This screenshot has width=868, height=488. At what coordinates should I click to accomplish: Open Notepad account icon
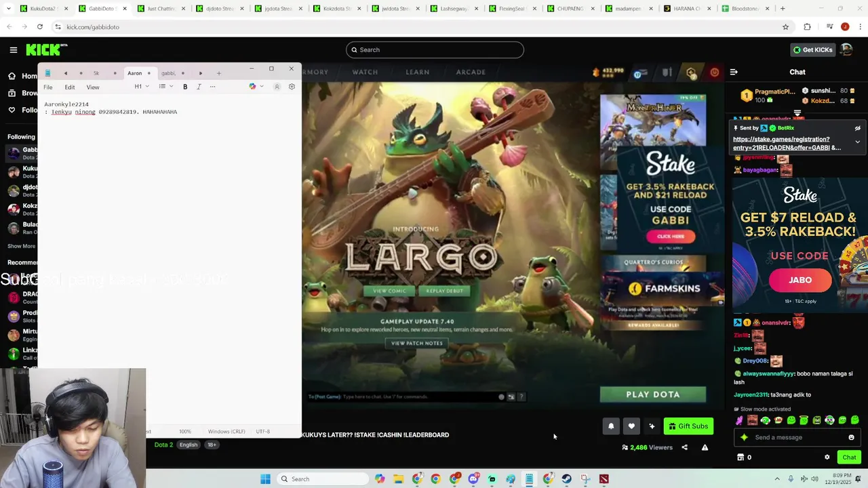point(277,87)
